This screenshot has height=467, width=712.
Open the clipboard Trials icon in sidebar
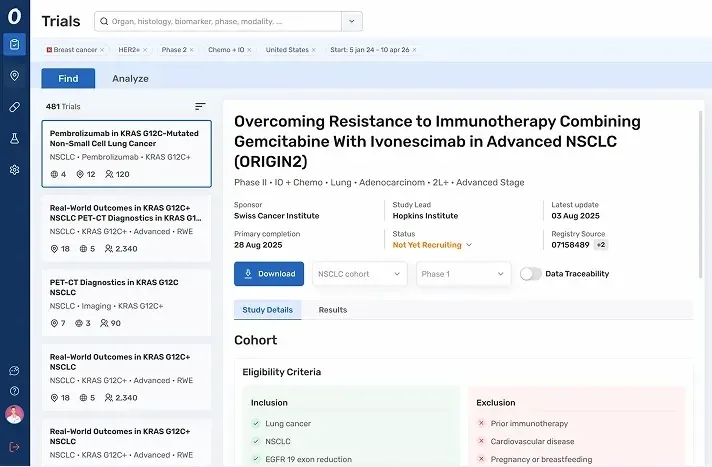click(x=14, y=44)
